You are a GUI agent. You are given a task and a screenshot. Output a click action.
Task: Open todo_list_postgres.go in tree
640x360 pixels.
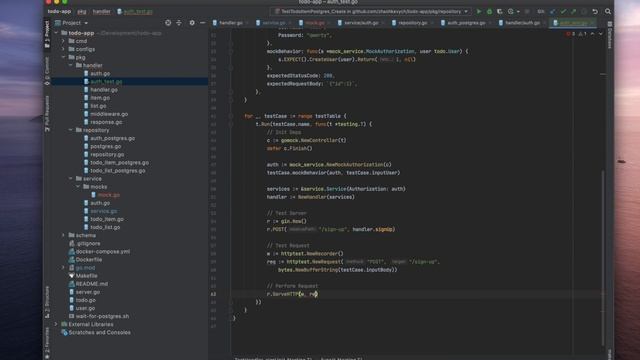click(x=118, y=171)
